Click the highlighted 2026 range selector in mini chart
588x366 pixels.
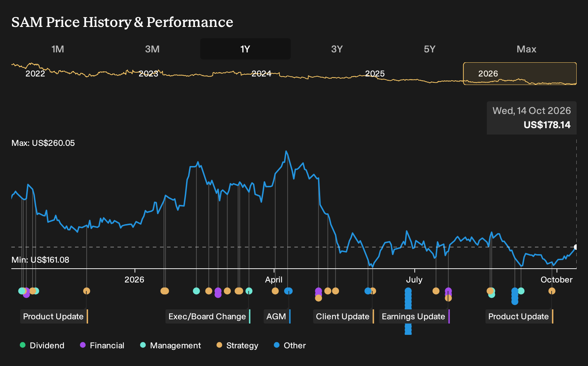tap(520, 74)
